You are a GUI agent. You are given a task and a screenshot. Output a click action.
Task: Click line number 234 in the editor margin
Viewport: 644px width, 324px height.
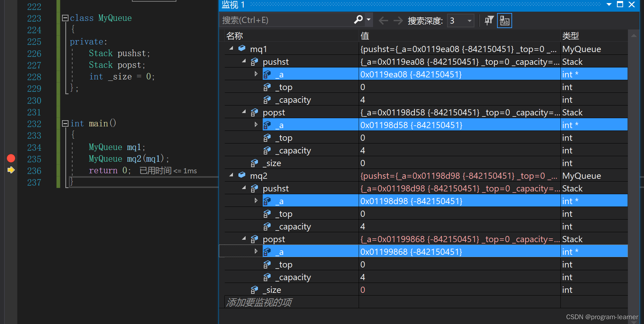tap(34, 147)
